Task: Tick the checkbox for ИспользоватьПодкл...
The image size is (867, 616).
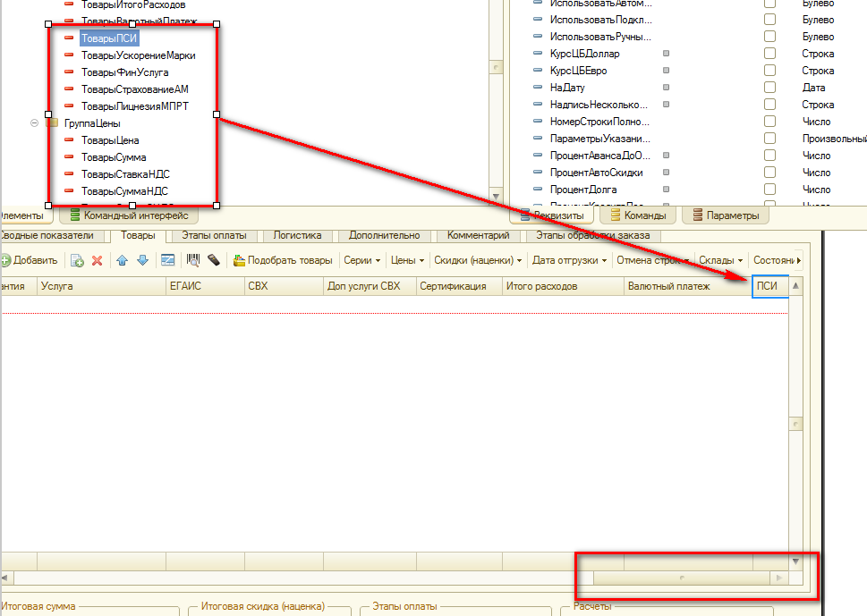Action: (769, 20)
